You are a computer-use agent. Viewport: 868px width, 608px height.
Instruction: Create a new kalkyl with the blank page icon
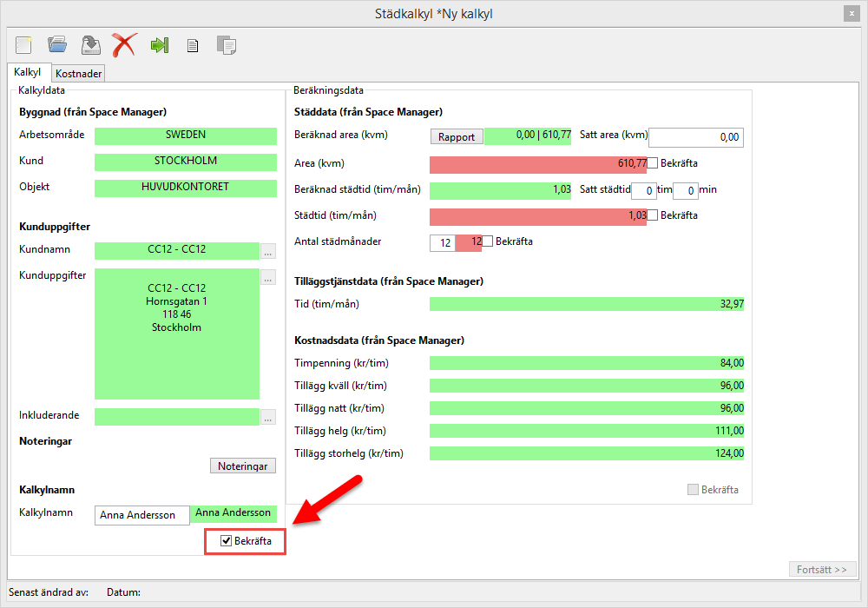click(x=23, y=44)
